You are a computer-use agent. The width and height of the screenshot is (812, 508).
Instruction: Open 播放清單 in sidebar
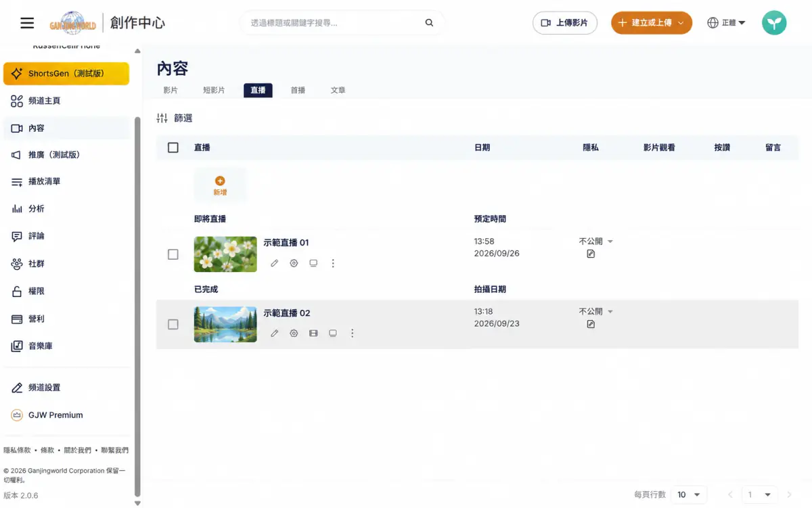[x=66, y=182]
